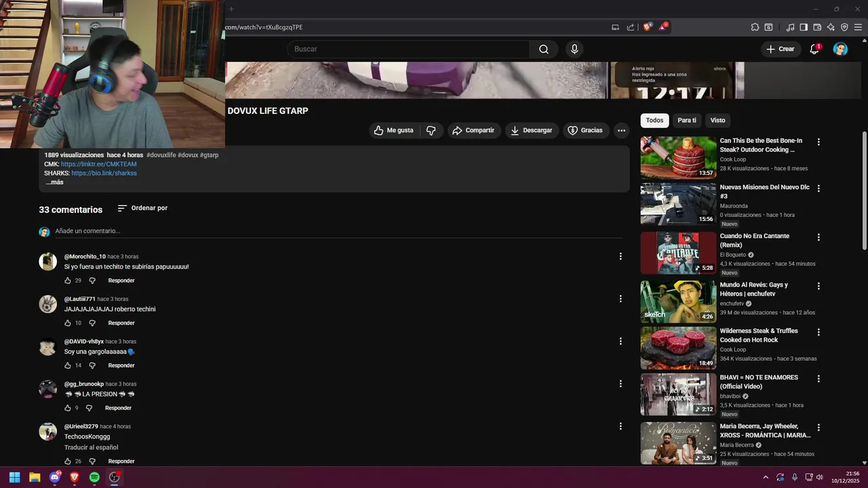Click the Descargar button

click(x=532, y=130)
